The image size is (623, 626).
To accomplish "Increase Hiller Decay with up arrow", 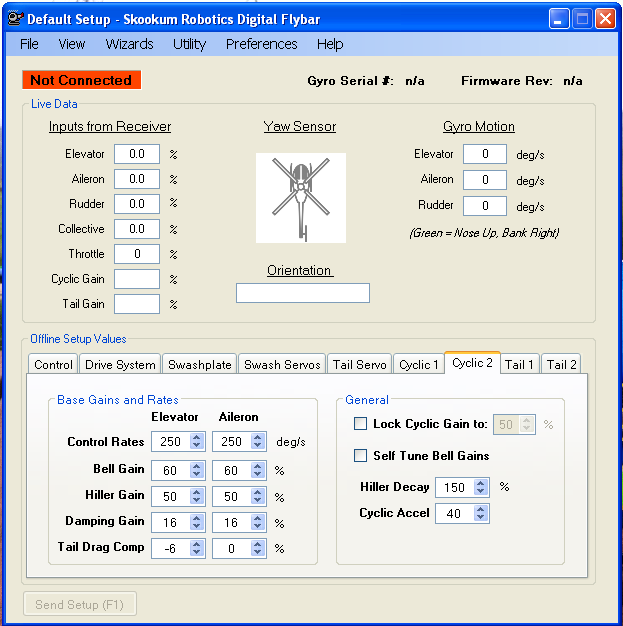I will [x=480, y=483].
